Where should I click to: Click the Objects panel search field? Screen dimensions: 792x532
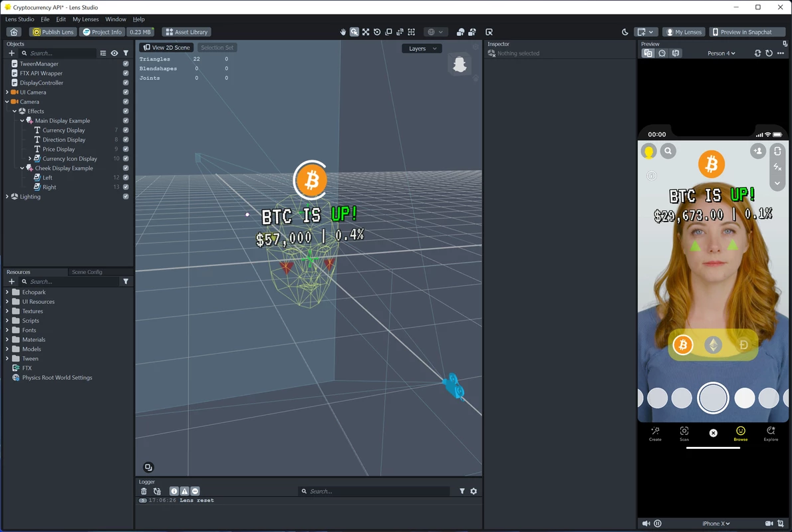tap(58, 53)
